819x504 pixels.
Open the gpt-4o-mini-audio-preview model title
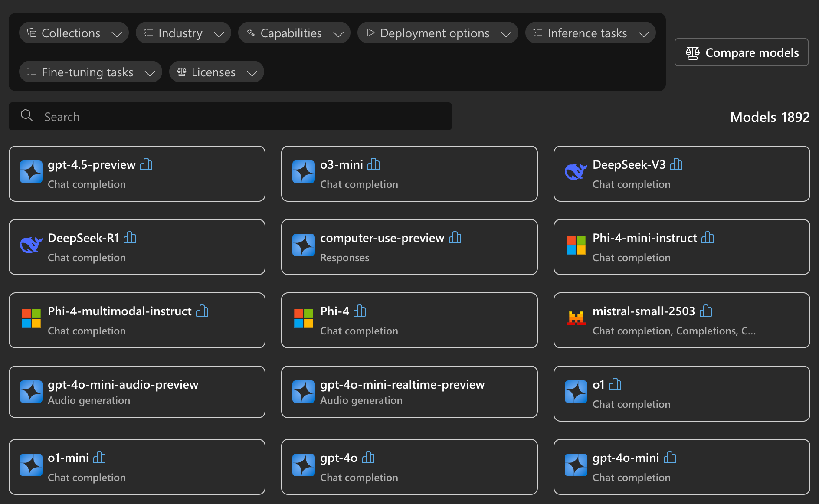click(123, 385)
